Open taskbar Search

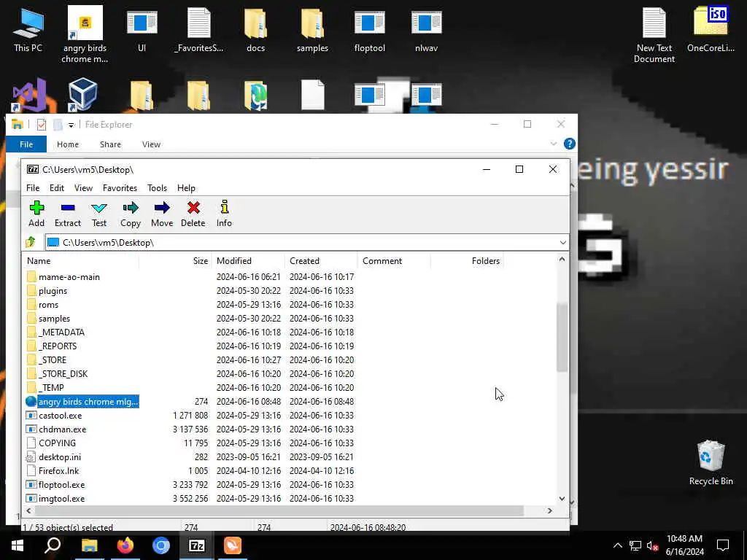click(53, 545)
